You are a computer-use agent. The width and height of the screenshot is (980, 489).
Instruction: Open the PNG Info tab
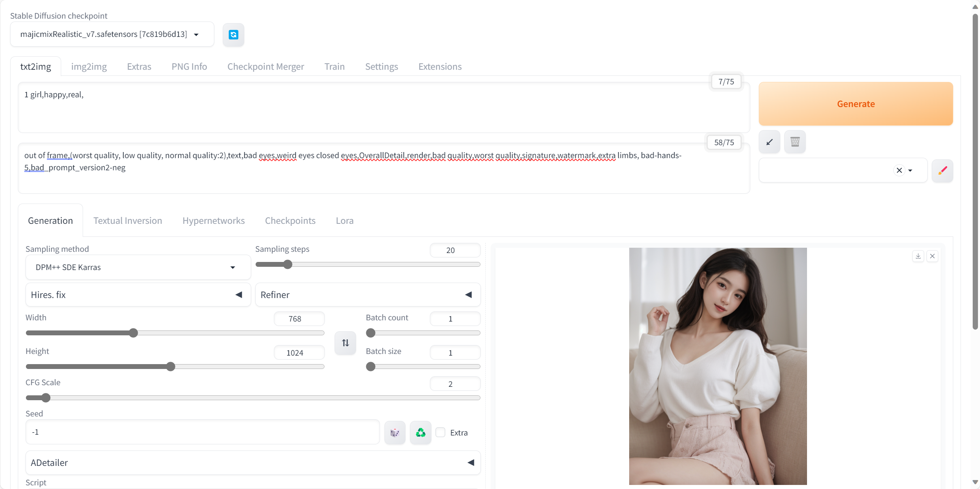[189, 66]
